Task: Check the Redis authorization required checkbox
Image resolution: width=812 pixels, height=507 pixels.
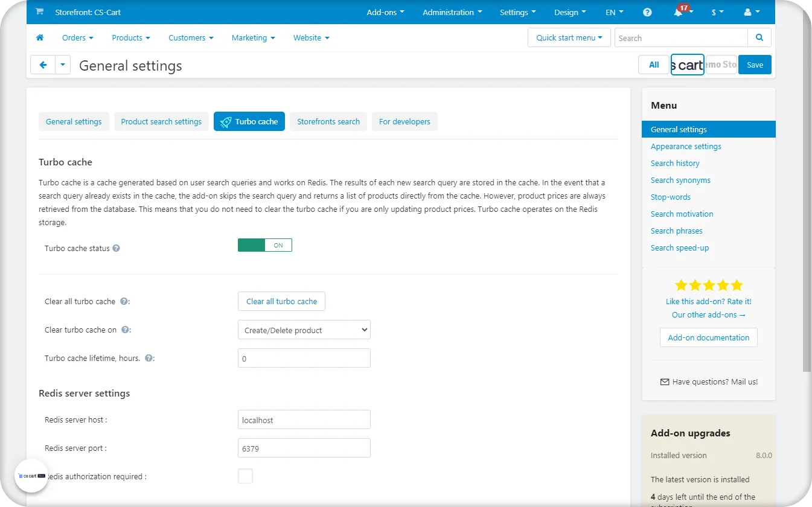Action: (x=245, y=476)
